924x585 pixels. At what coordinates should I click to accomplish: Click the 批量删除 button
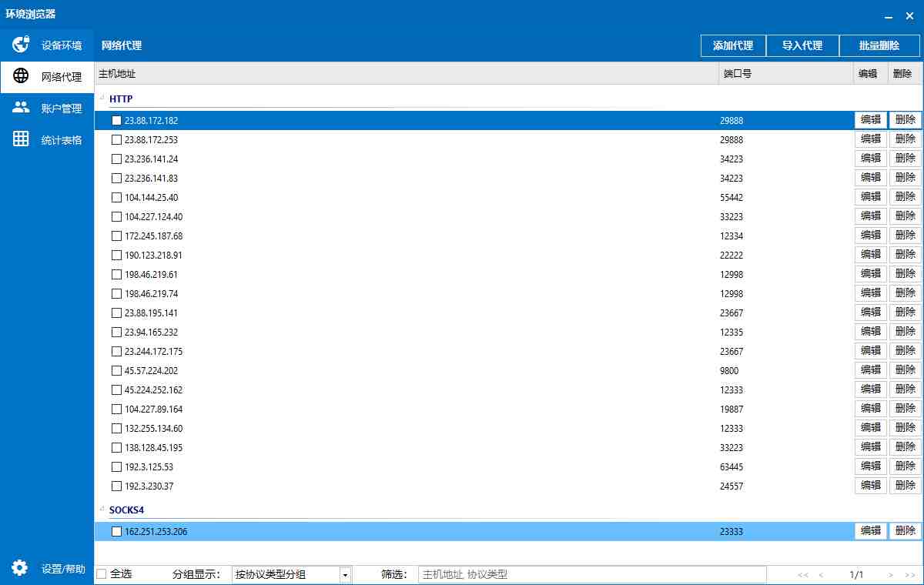879,45
